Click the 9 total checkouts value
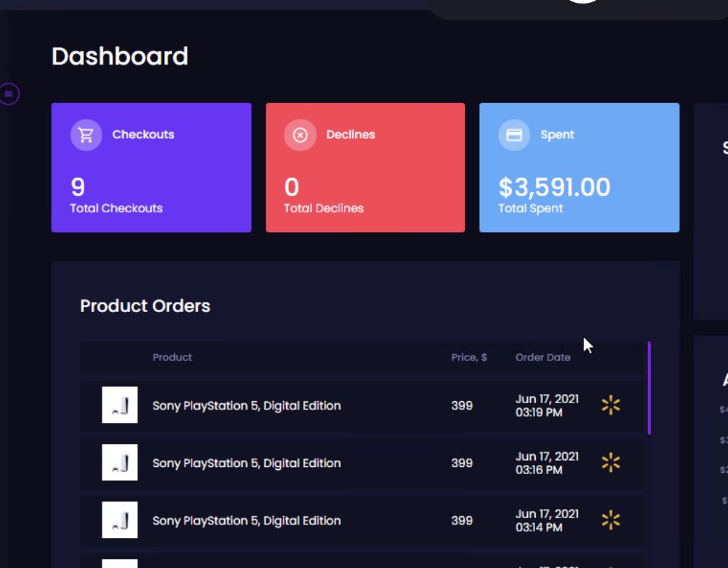Screen dimensions: 728x568 point(78,187)
